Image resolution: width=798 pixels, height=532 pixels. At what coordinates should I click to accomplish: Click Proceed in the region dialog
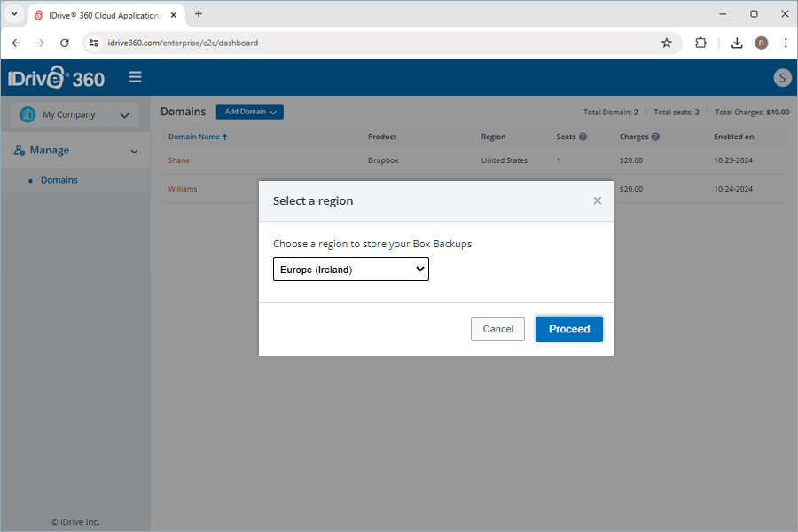point(569,329)
